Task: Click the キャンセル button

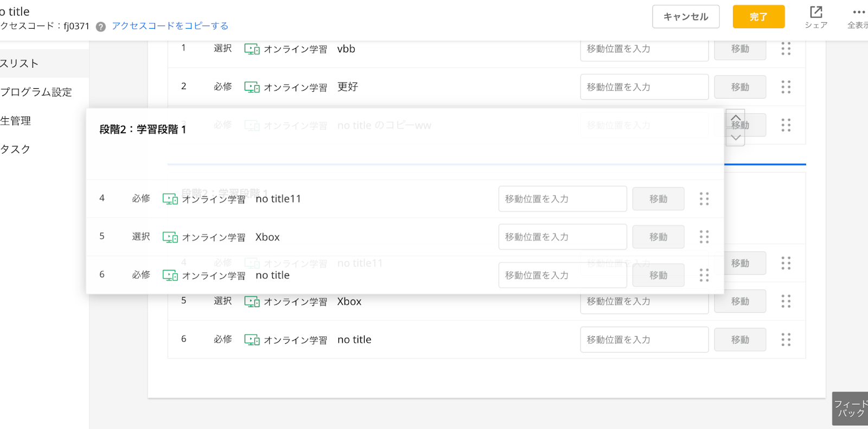Action: [x=686, y=17]
